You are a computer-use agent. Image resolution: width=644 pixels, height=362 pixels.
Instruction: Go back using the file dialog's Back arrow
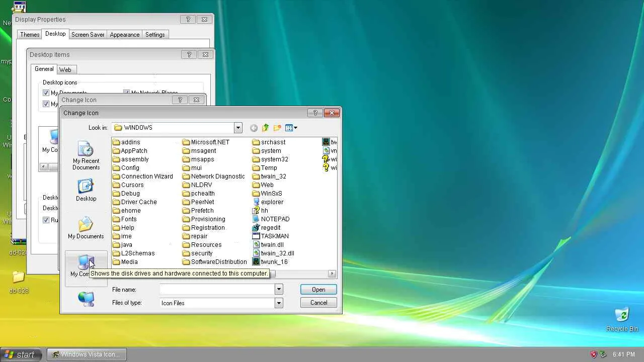coord(254,128)
